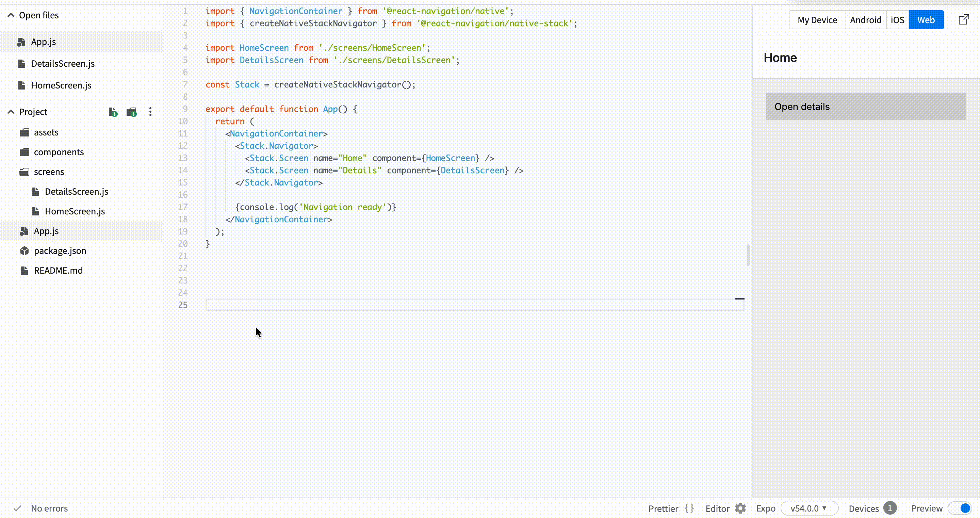Click the Prettier format braces icon
980x518 pixels.
[x=689, y=508]
